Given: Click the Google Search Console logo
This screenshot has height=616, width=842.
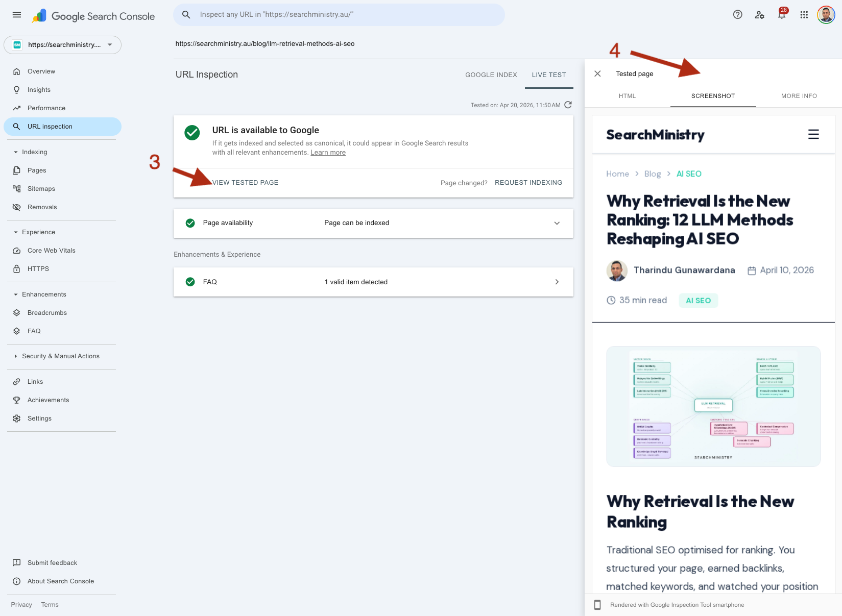Looking at the screenshot, I should coord(93,16).
